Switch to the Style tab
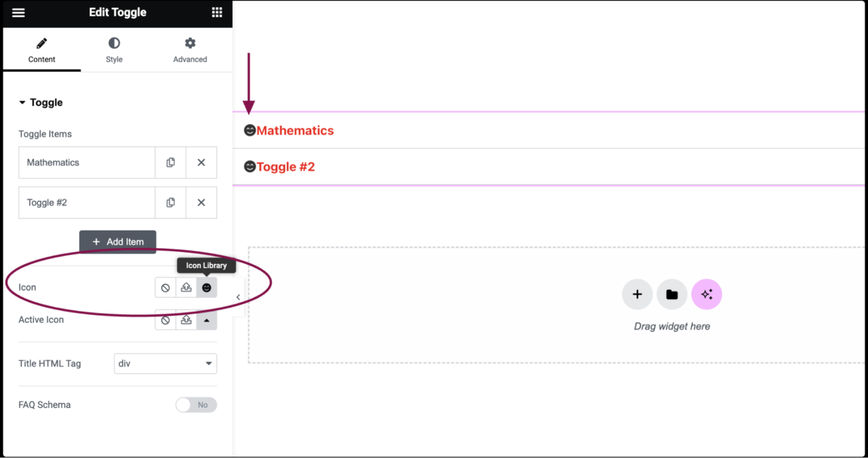The height and width of the screenshot is (458, 868). (x=114, y=50)
